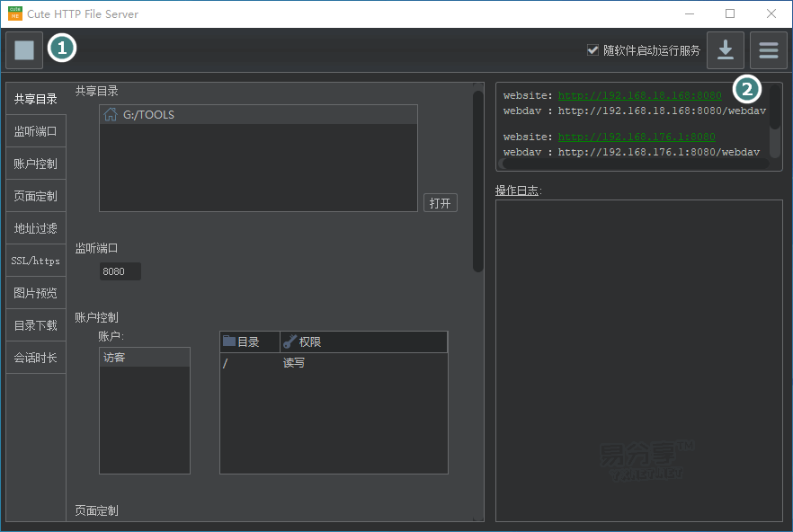Open the hamburger menu icon
793x532 pixels.
(769, 50)
